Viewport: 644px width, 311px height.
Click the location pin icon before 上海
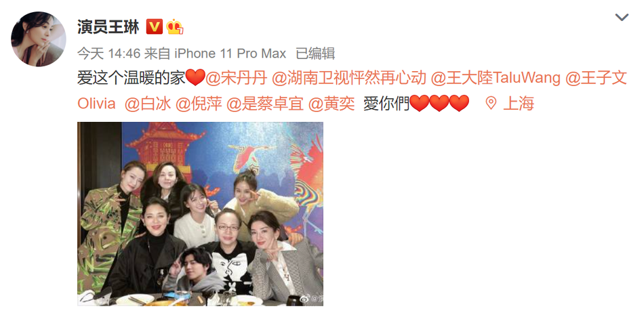[490, 103]
